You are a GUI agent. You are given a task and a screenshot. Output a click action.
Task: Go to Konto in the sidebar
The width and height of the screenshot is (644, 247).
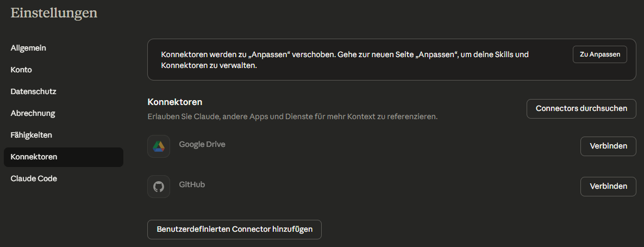coord(21,70)
